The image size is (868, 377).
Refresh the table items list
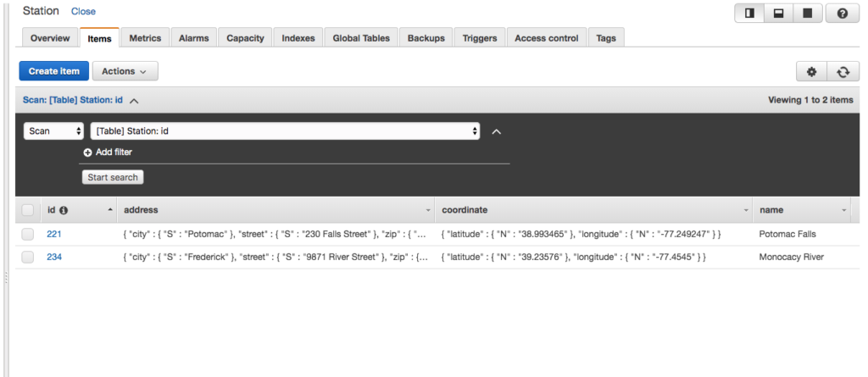pyautogui.click(x=843, y=71)
